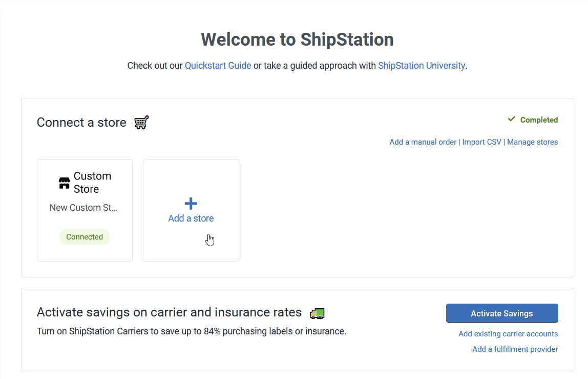Select the storefront icon on the Custom Store card

coord(64,182)
